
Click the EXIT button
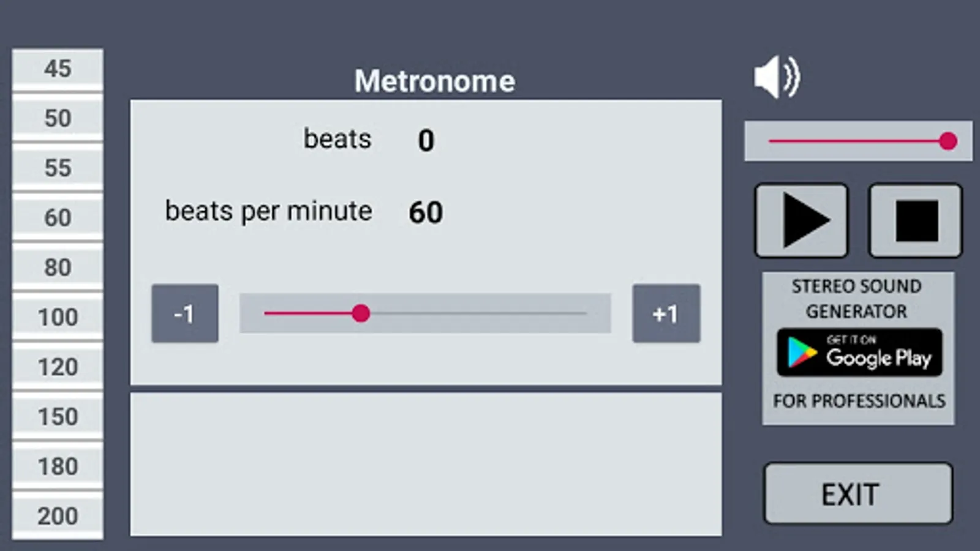pos(858,493)
